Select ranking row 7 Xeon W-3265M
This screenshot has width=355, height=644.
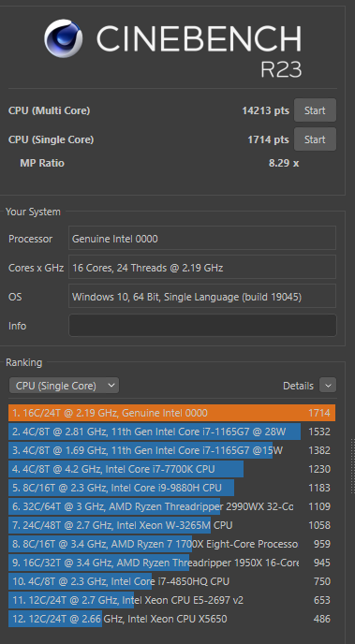point(171,525)
